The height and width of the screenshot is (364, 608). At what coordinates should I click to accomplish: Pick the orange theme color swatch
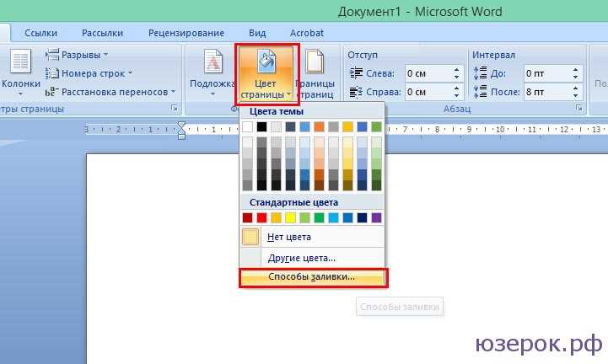tap(319, 126)
